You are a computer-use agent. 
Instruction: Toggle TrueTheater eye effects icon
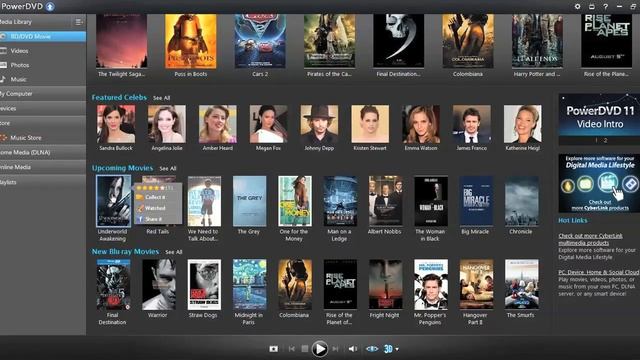point(372,349)
